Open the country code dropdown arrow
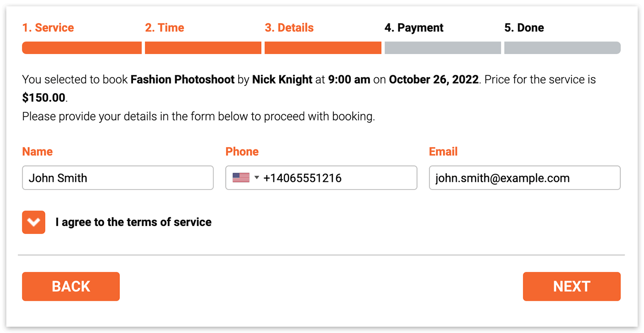 click(257, 178)
